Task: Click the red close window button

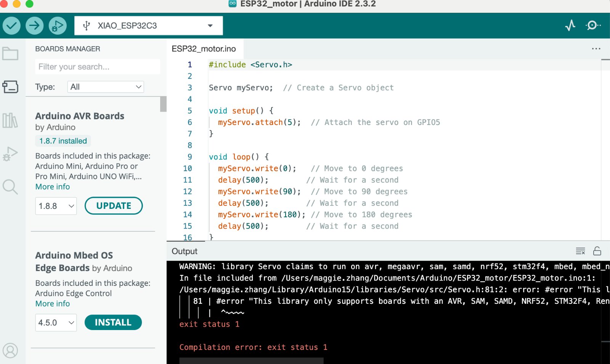Action: click(3, 3)
